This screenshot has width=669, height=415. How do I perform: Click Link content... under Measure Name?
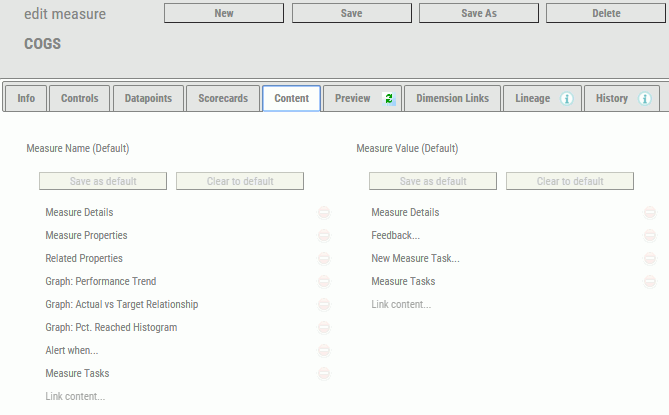(75, 396)
